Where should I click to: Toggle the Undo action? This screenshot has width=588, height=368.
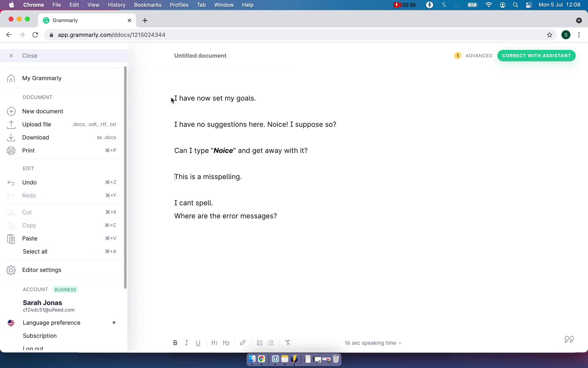[x=29, y=182]
